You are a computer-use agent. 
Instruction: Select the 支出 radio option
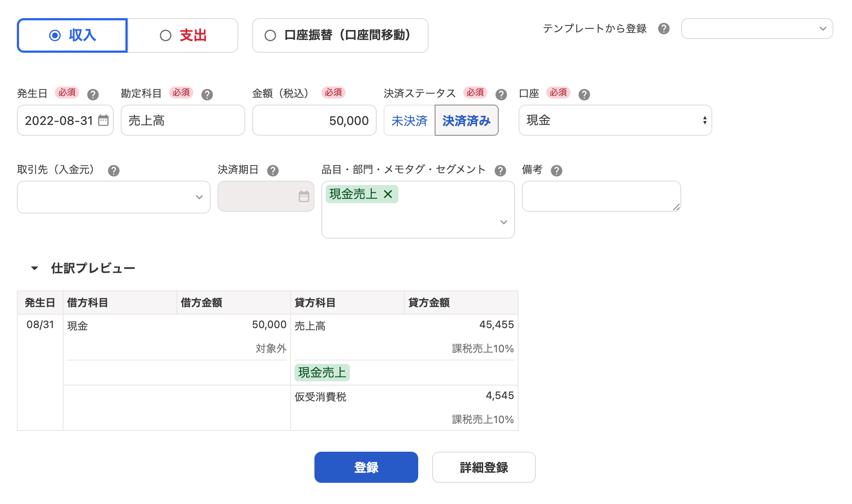(x=183, y=35)
